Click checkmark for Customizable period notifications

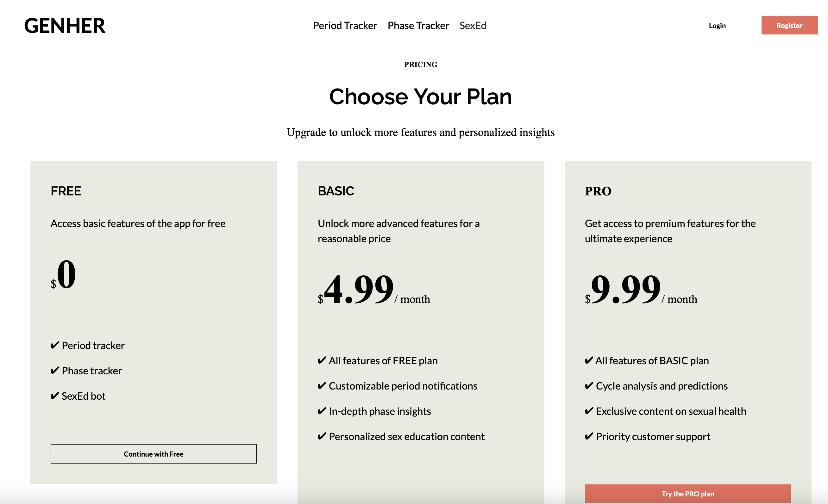point(322,385)
